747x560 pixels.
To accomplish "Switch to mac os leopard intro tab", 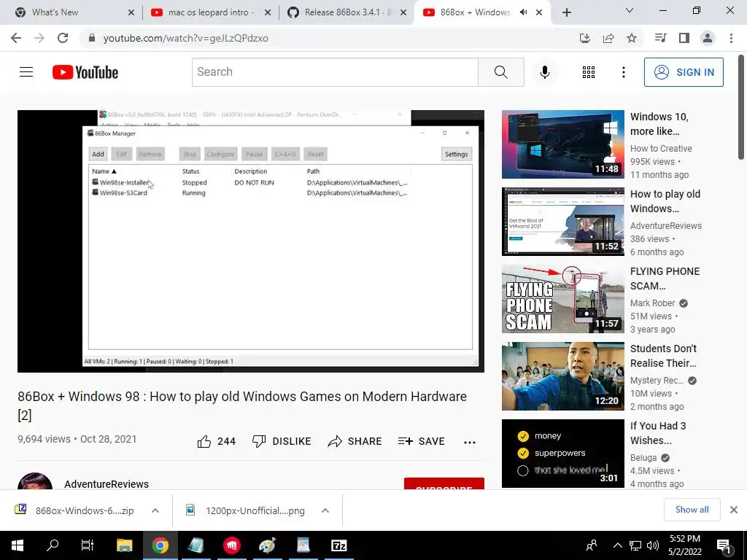I will pos(211,12).
